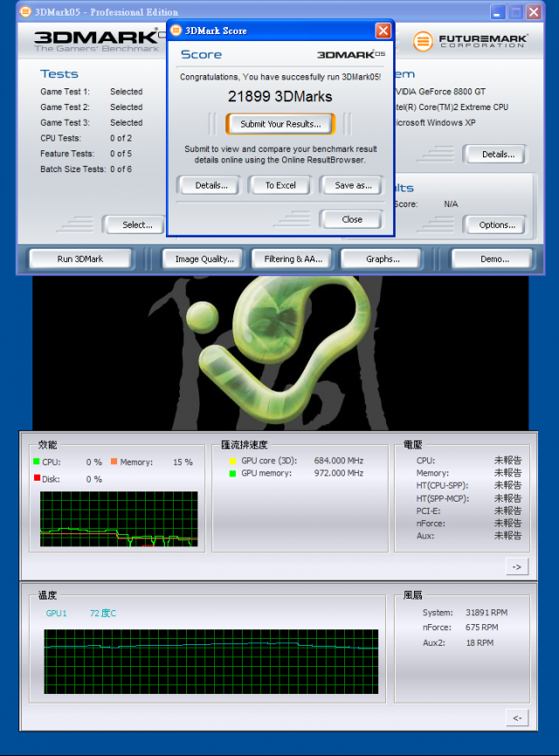Click the System 31891 RPM fan value

(487, 613)
